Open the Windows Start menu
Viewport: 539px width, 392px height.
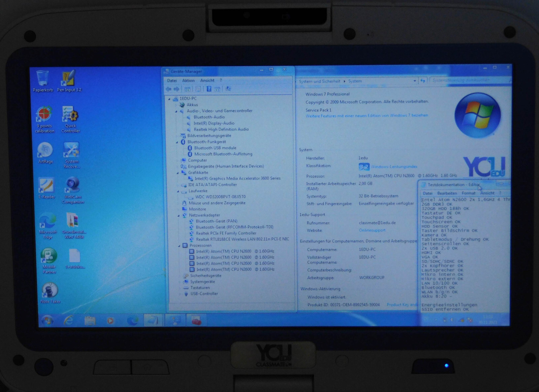pos(47,320)
